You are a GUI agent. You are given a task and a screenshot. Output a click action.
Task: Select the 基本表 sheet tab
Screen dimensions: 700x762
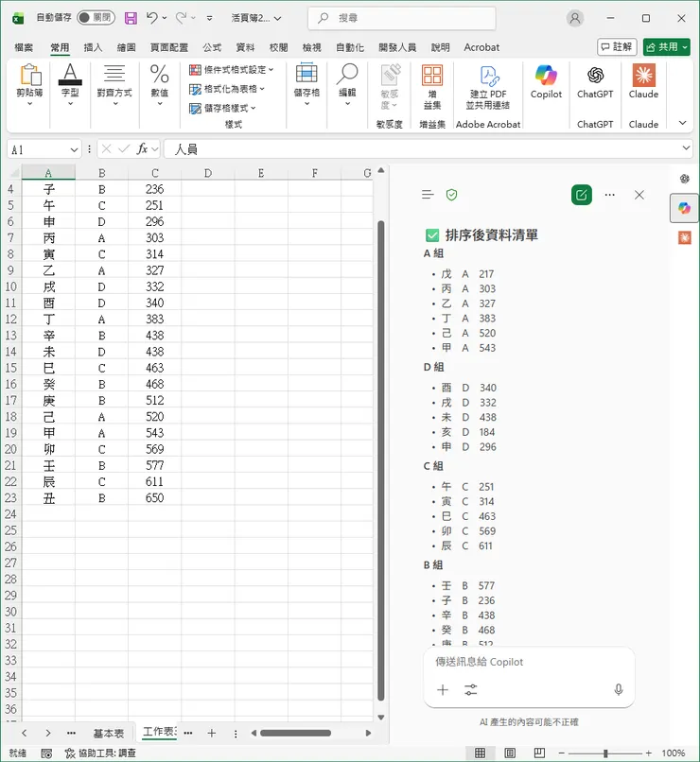click(x=109, y=734)
